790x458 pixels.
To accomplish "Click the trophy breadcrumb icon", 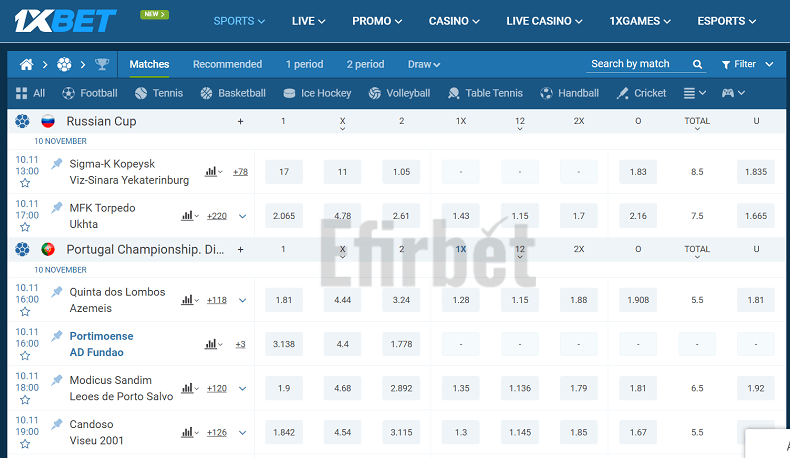I will (x=102, y=64).
